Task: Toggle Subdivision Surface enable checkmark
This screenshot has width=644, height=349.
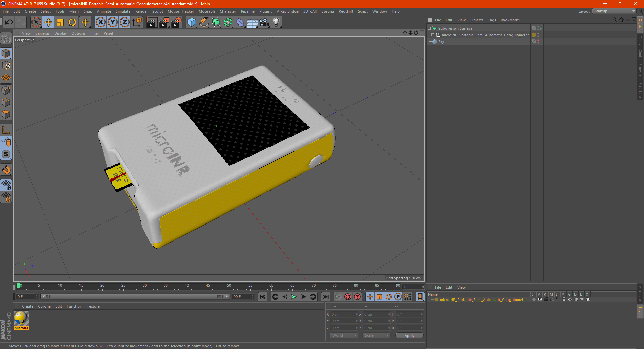Action: pyautogui.click(x=541, y=28)
